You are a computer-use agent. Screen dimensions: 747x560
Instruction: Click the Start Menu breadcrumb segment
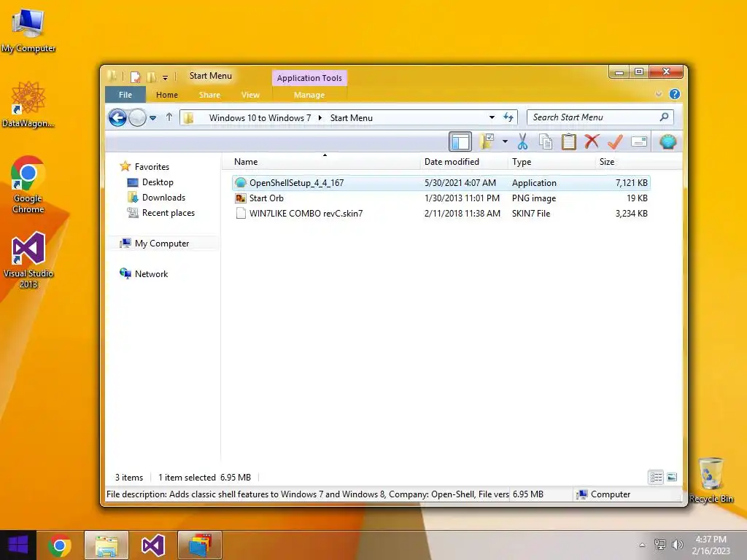coord(352,117)
